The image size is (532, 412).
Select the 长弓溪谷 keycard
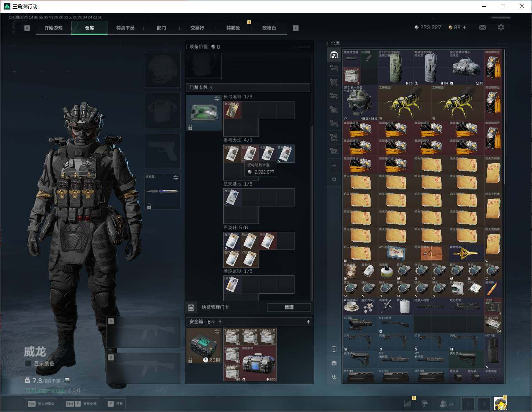tap(232, 110)
